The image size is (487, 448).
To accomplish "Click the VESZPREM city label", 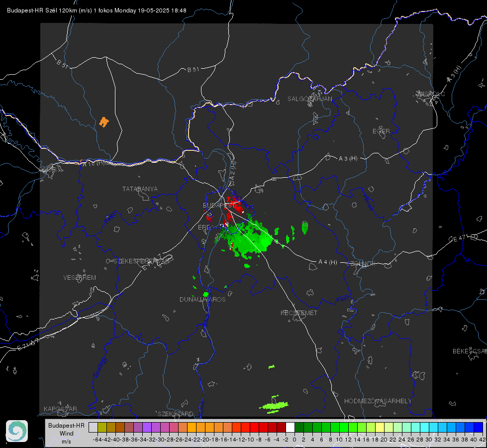I will coord(80,277).
